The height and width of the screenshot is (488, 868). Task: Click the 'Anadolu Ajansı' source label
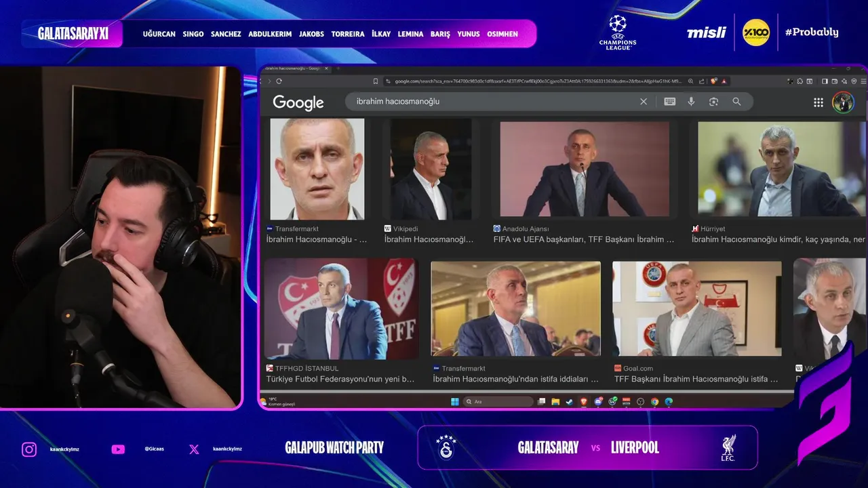point(526,229)
